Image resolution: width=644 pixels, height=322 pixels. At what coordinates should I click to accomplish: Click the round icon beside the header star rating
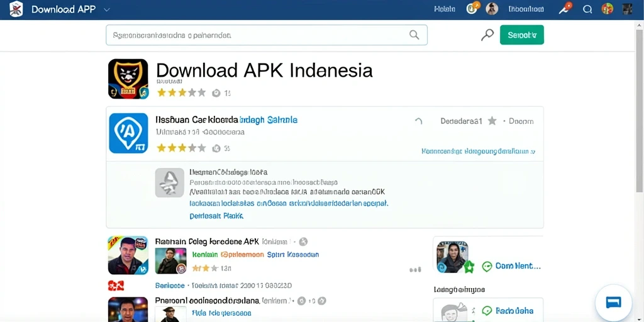pos(216,93)
